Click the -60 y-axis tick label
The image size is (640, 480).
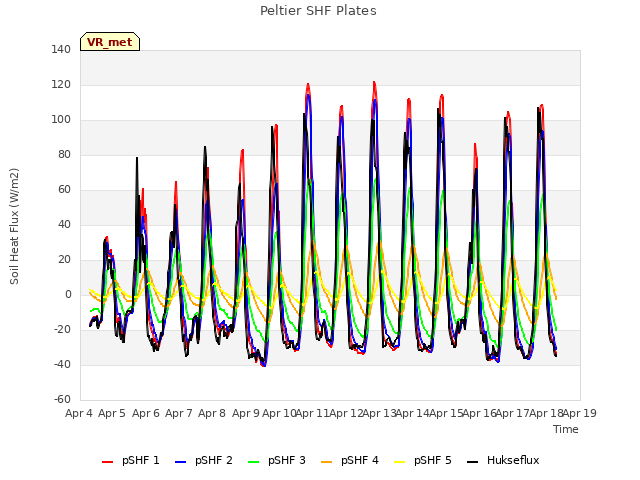coord(62,399)
